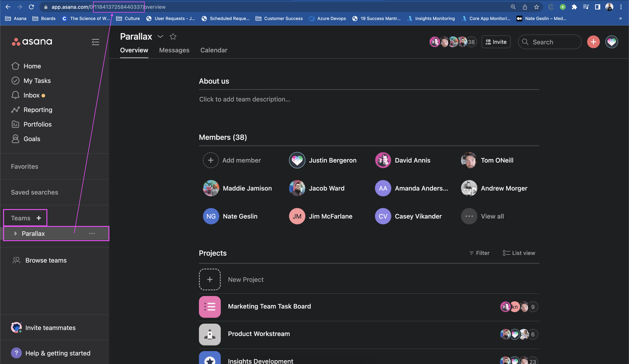Open Andrew Morger member entry
Image resolution: width=629 pixels, height=364 pixels.
[494, 188]
